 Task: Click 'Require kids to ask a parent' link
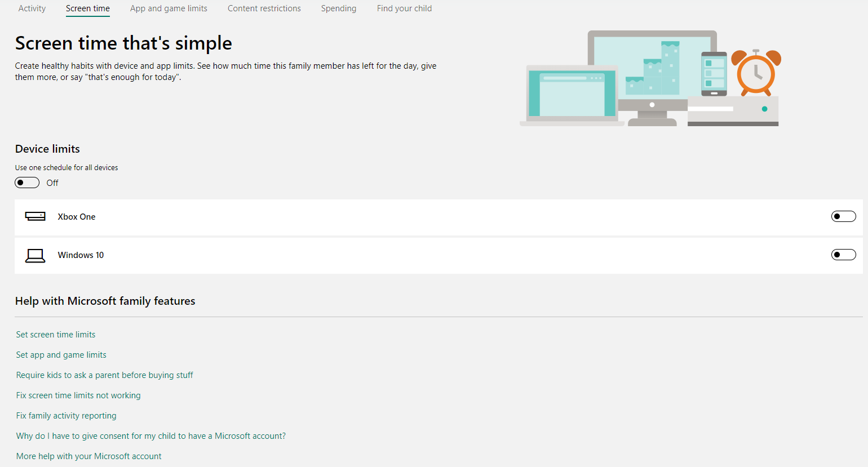104,375
